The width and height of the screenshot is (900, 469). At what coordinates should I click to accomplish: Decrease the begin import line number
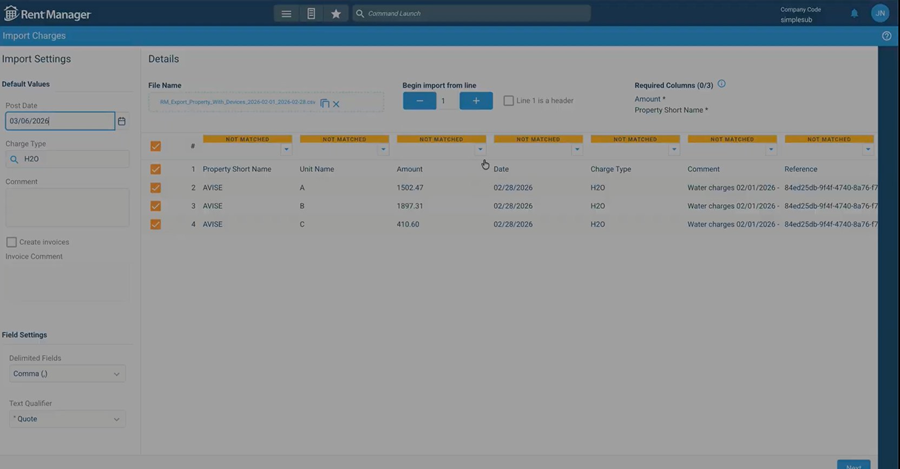click(x=419, y=101)
